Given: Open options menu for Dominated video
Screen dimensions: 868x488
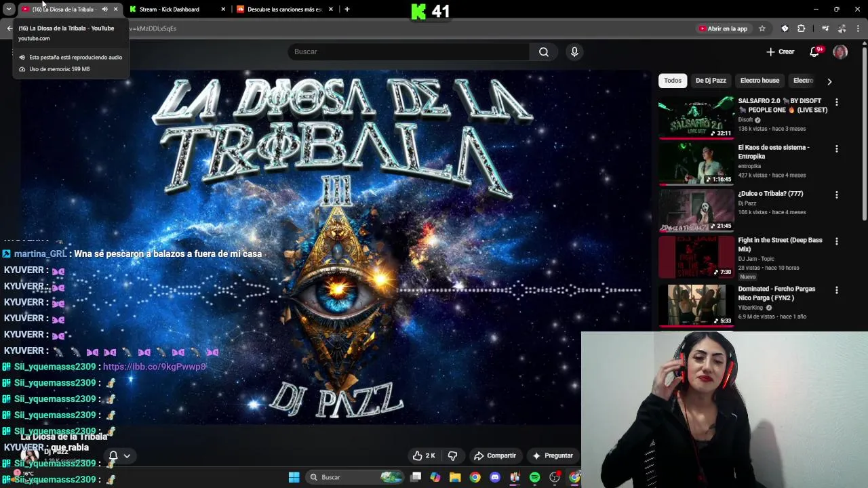Looking at the screenshot, I should click(x=836, y=290).
